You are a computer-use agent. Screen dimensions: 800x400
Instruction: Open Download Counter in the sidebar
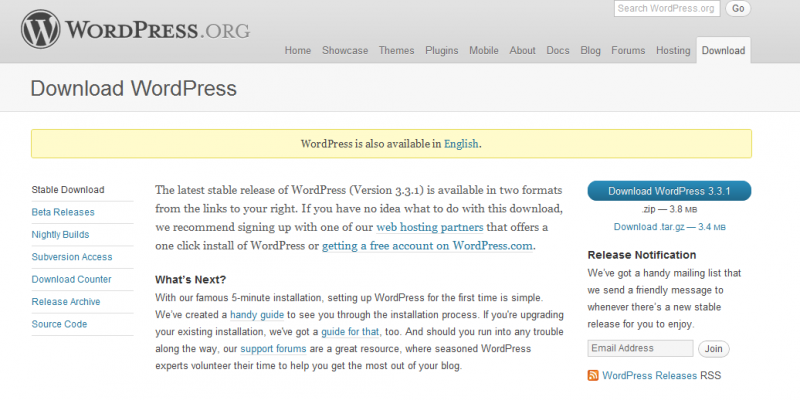(71, 280)
